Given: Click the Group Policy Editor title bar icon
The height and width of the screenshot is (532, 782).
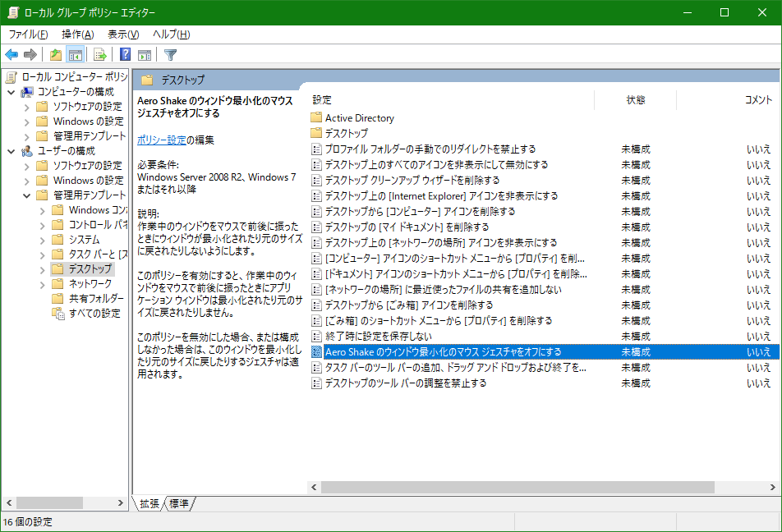Looking at the screenshot, I should pyautogui.click(x=13, y=12).
